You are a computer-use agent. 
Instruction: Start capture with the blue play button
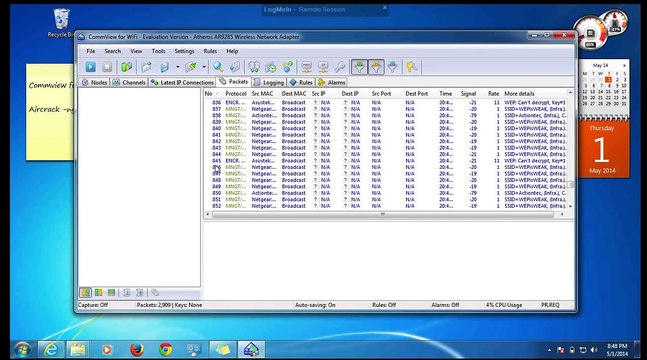coord(90,67)
